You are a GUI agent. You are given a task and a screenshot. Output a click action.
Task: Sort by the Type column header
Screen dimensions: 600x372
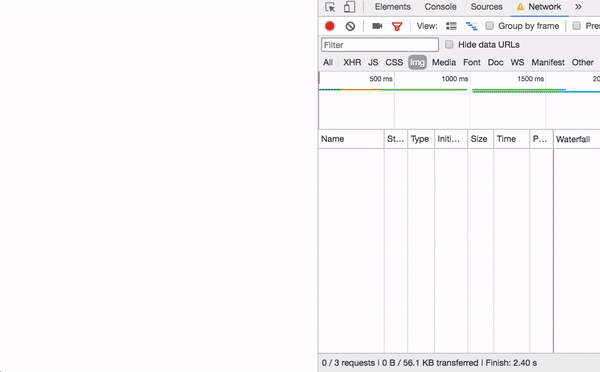tap(421, 139)
